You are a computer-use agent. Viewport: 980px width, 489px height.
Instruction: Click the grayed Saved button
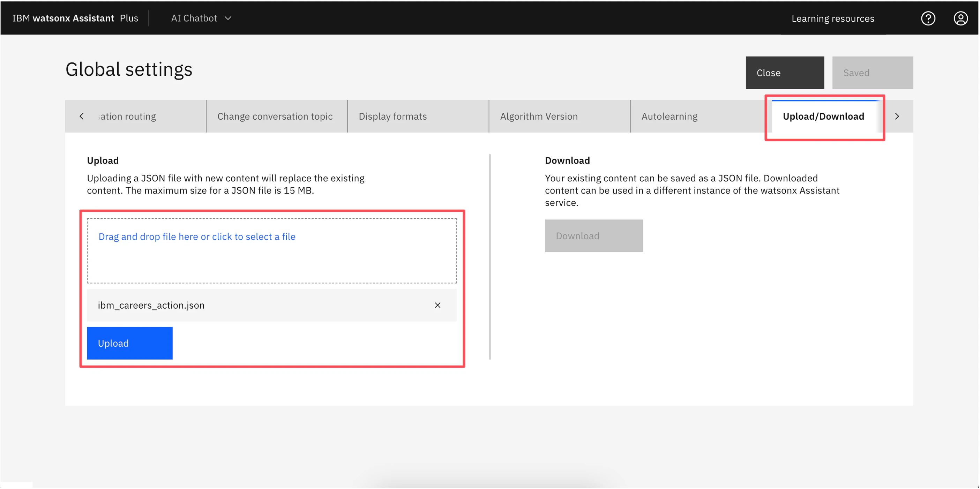click(x=872, y=73)
